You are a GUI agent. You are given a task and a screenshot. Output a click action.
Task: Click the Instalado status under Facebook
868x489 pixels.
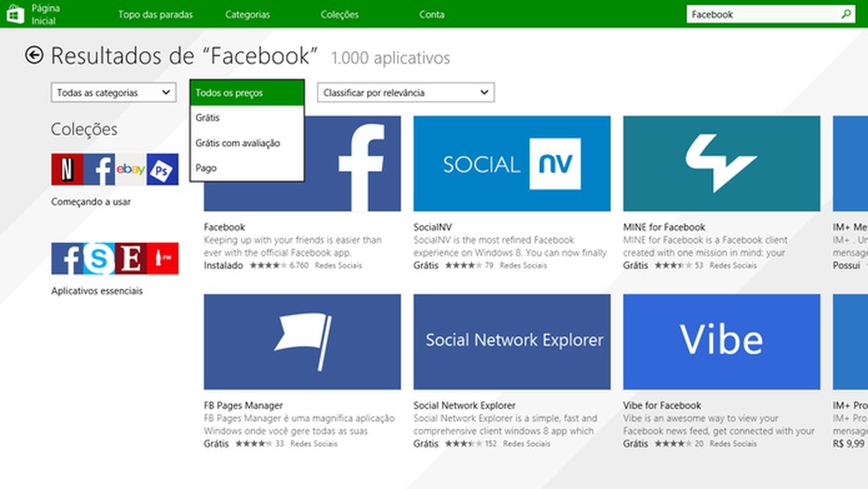[x=223, y=266]
